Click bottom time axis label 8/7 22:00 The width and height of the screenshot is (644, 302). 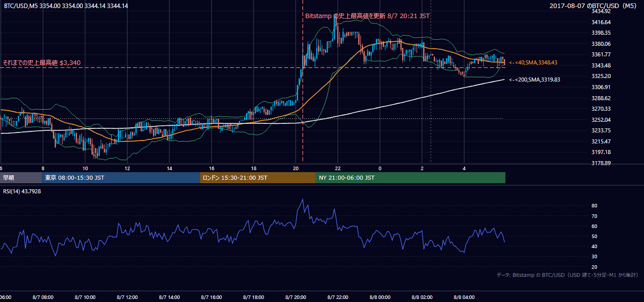tap(339, 297)
